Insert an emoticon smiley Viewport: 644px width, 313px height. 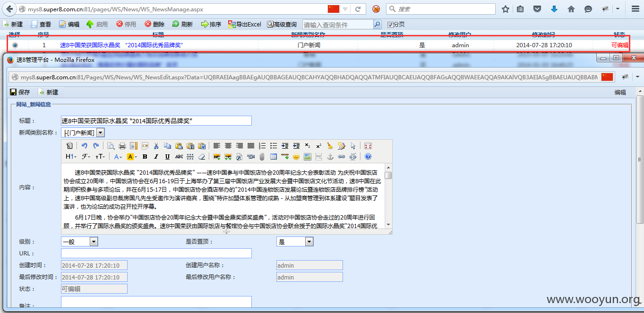296,156
